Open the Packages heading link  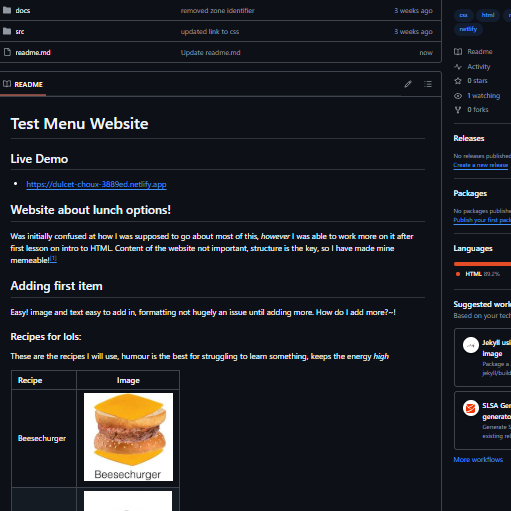click(x=470, y=193)
